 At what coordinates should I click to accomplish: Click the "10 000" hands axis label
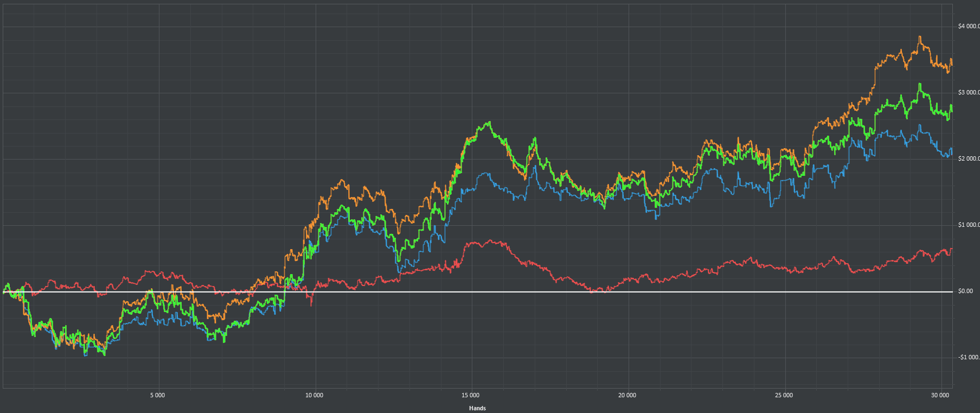pos(314,395)
